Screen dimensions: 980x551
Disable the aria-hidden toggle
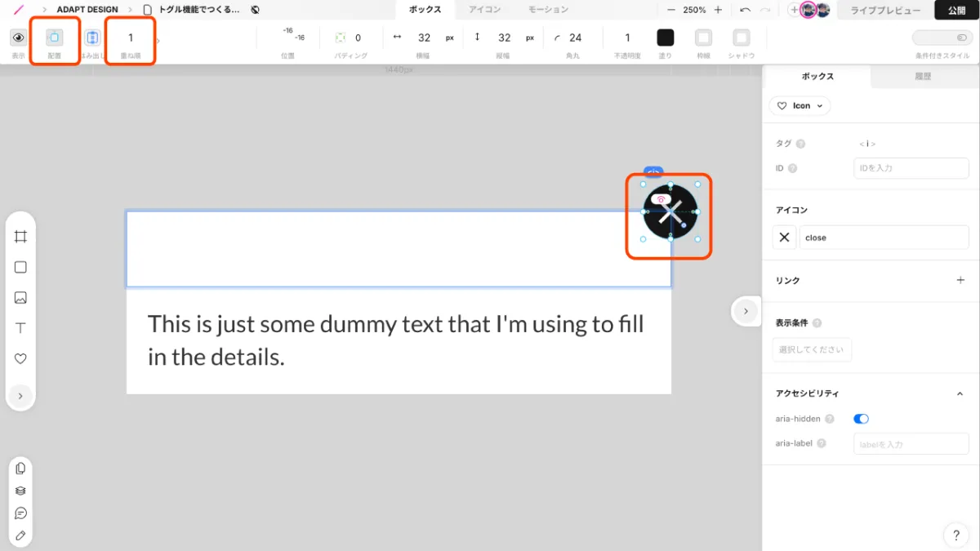[861, 418]
